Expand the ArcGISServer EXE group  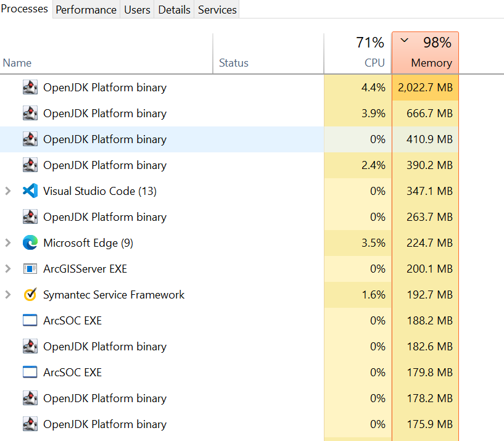8,269
